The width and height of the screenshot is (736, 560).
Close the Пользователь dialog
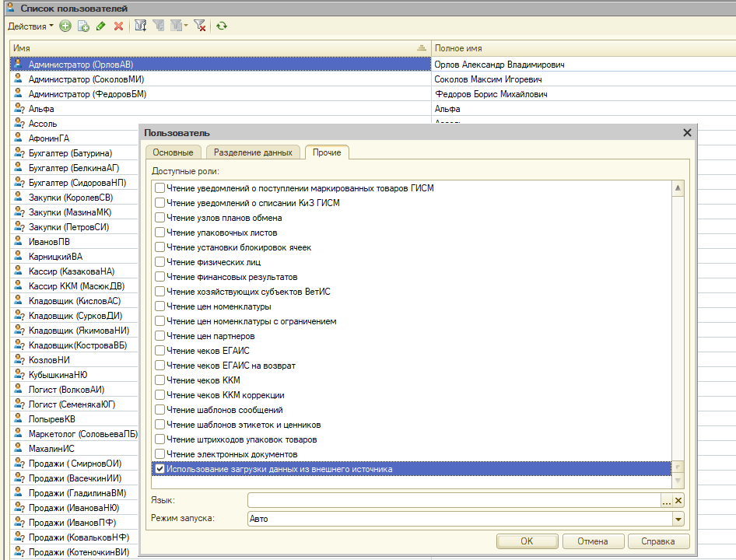click(687, 133)
